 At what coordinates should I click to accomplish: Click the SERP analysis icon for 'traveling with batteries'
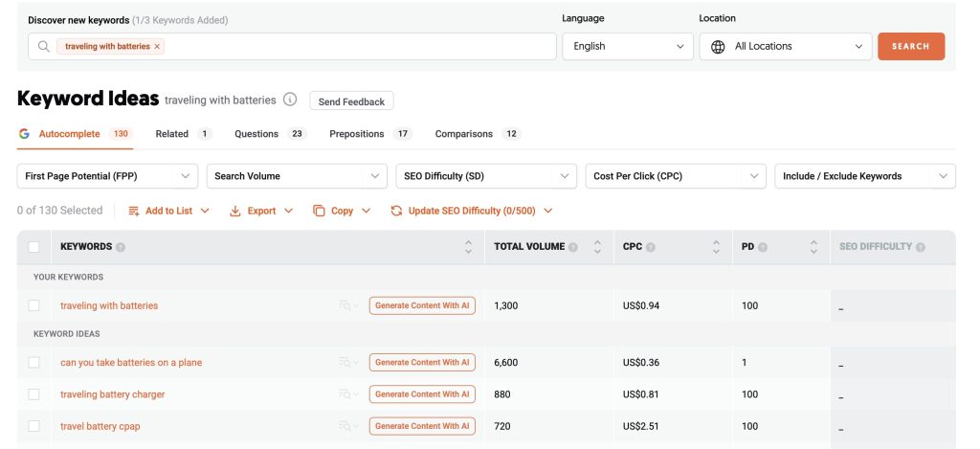coord(345,305)
